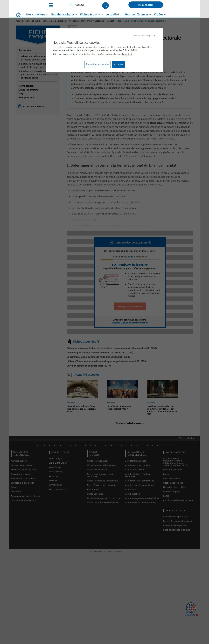The image size is (209, 644).
Task: Accept cookies with Accepter button
Action: (118, 65)
